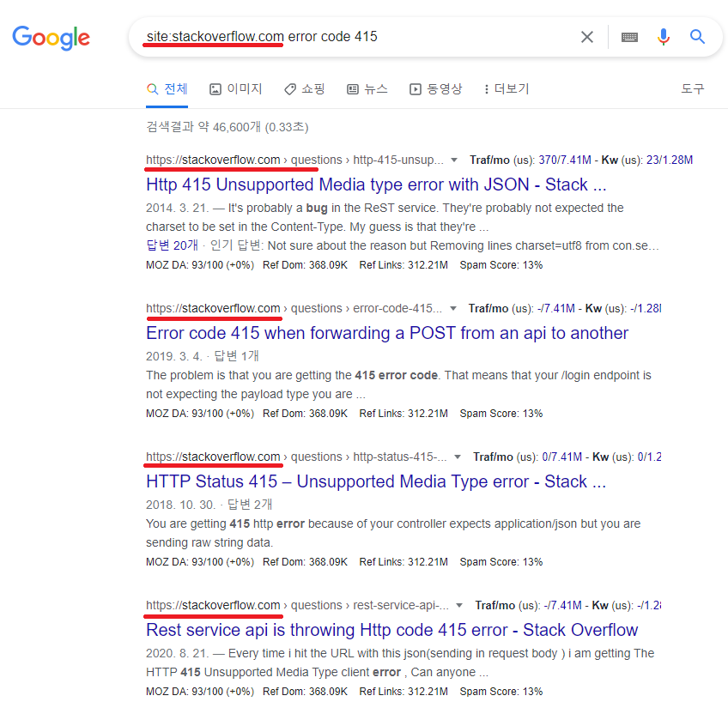
Task: Click the result count text 검색결과 약 46,600개
Action: pyautogui.click(x=227, y=127)
